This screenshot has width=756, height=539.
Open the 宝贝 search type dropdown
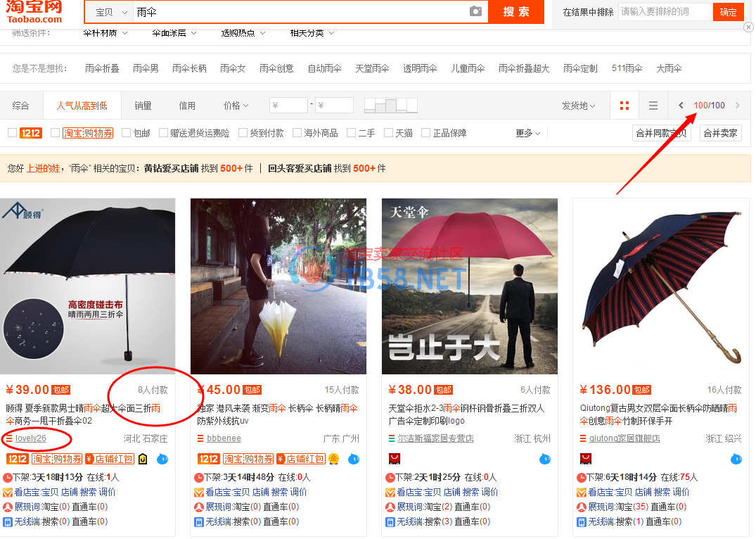(x=111, y=13)
